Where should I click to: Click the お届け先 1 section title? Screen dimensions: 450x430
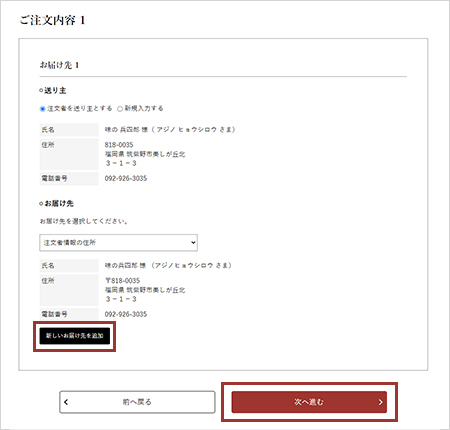[59, 65]
